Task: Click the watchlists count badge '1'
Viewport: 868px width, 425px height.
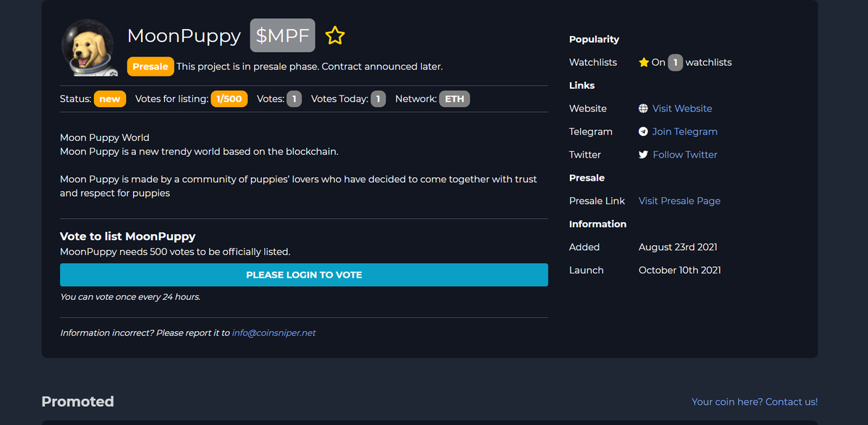Action: [676, 62]
